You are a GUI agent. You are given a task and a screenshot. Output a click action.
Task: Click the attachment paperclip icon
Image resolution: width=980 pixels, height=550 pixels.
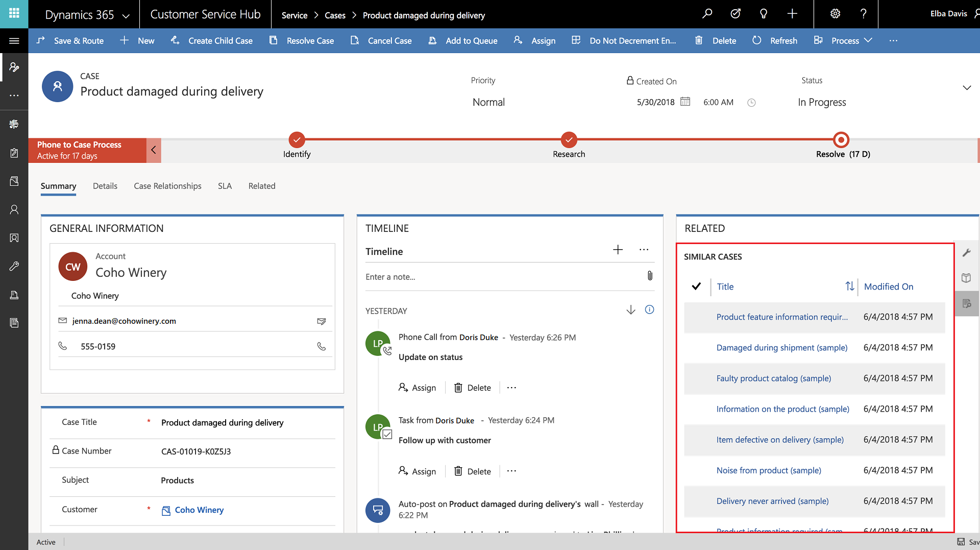(x=650, y=276)
